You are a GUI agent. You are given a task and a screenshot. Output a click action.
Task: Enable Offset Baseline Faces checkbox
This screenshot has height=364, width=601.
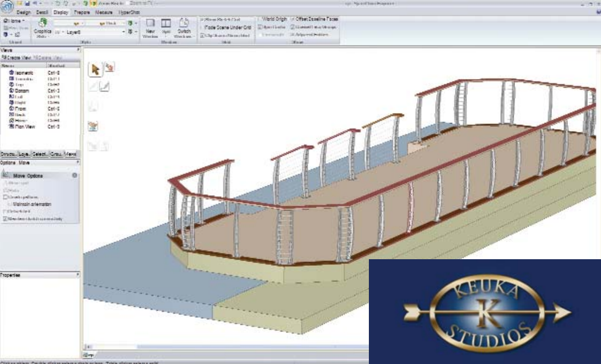pyautogui.click(x=292, y=19)
